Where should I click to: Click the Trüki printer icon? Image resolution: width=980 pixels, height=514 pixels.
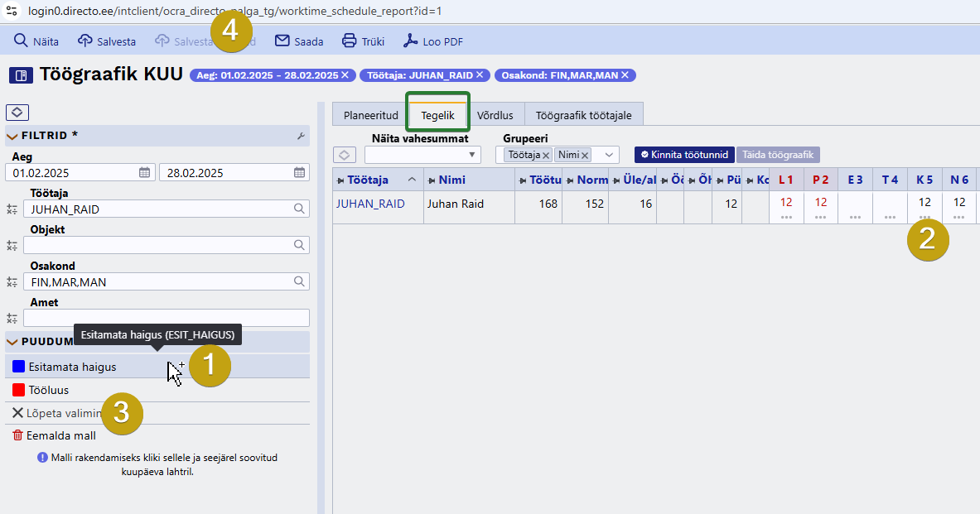tap(350, 41)
